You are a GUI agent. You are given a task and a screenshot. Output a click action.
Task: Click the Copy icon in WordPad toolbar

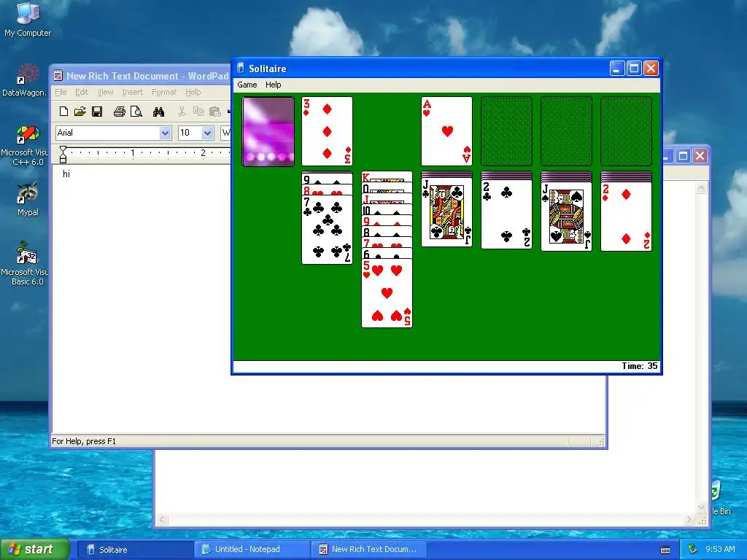[198, 112]
